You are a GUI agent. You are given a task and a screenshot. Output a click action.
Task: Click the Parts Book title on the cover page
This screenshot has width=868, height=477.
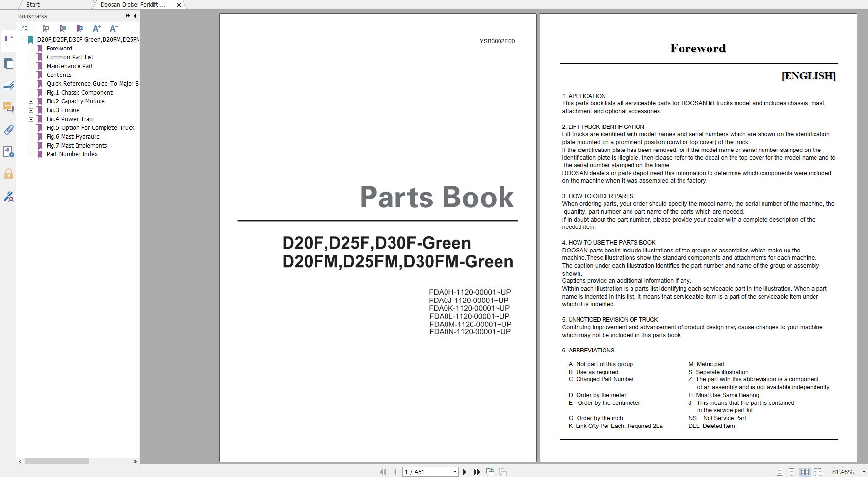[x=437, y=198]
